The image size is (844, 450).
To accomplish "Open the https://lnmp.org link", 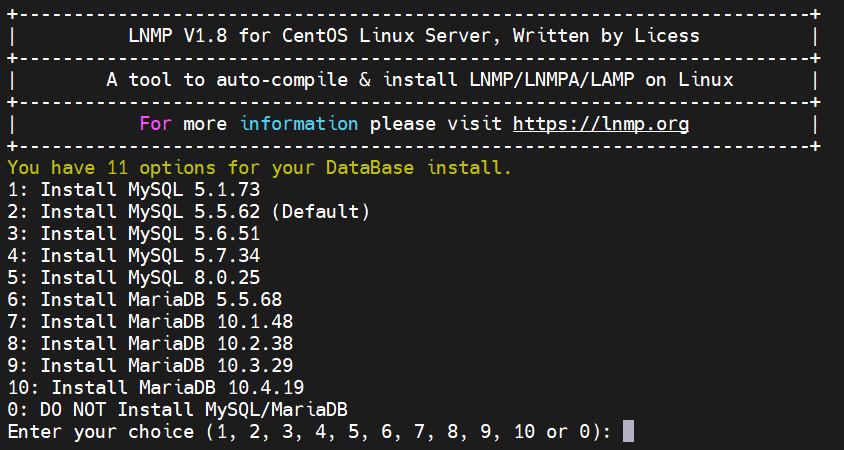I will [601, 124].
